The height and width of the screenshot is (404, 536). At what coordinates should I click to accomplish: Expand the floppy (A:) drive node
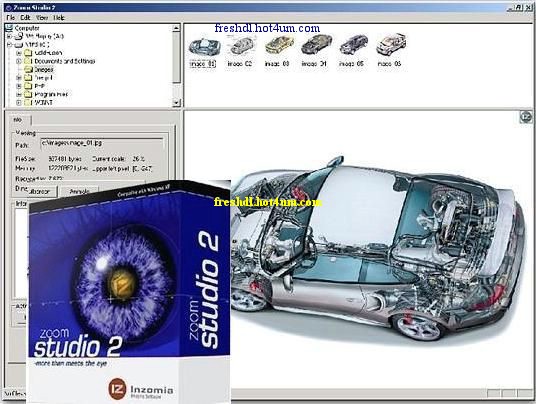pos(10,36)
